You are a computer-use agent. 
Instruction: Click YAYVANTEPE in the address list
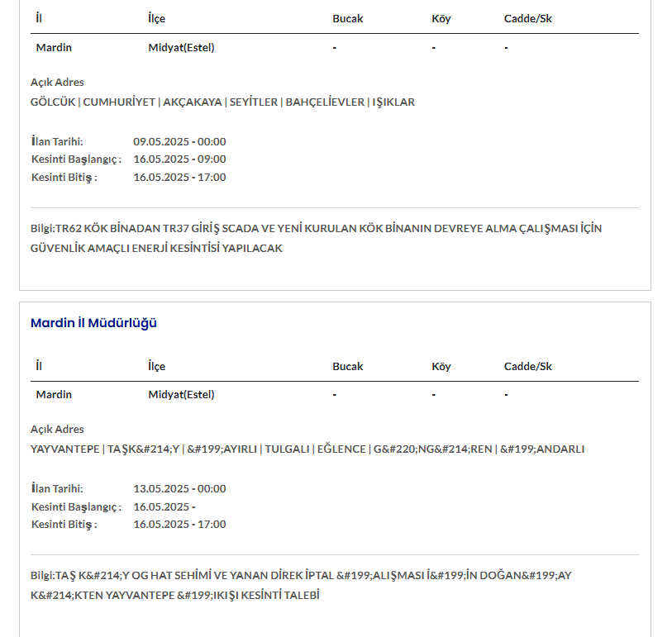tap(65, 449)
